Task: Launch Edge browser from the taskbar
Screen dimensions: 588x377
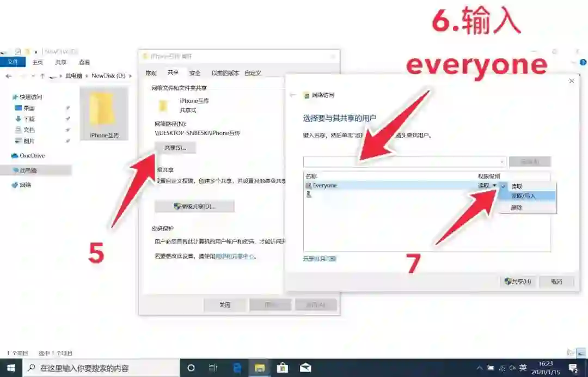Action: tap(237, 368)
